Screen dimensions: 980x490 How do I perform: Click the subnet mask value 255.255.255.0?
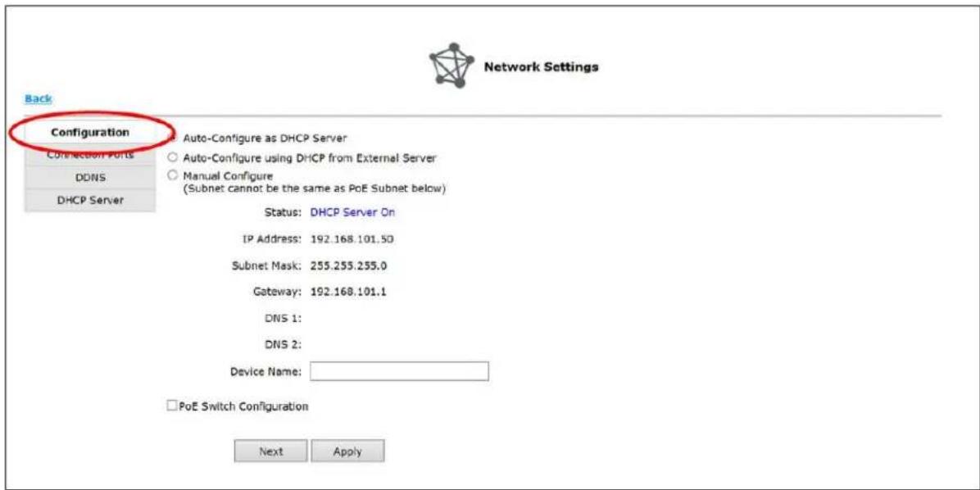pyautogui.click(x=349, y=265)
